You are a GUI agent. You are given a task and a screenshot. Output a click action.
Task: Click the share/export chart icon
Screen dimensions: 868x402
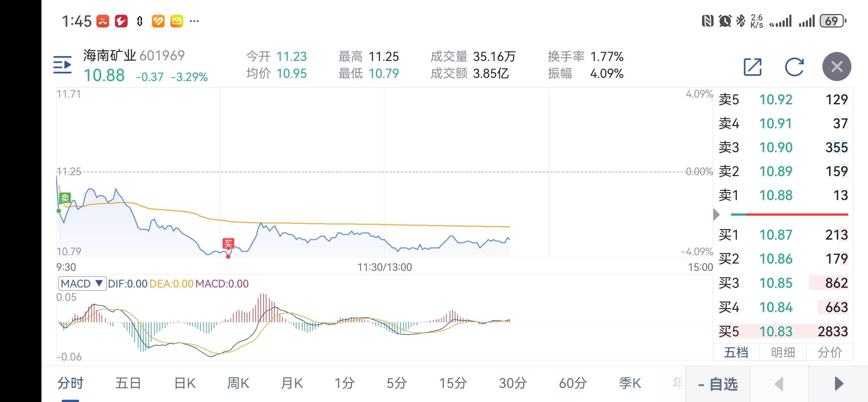pos(752,67)
